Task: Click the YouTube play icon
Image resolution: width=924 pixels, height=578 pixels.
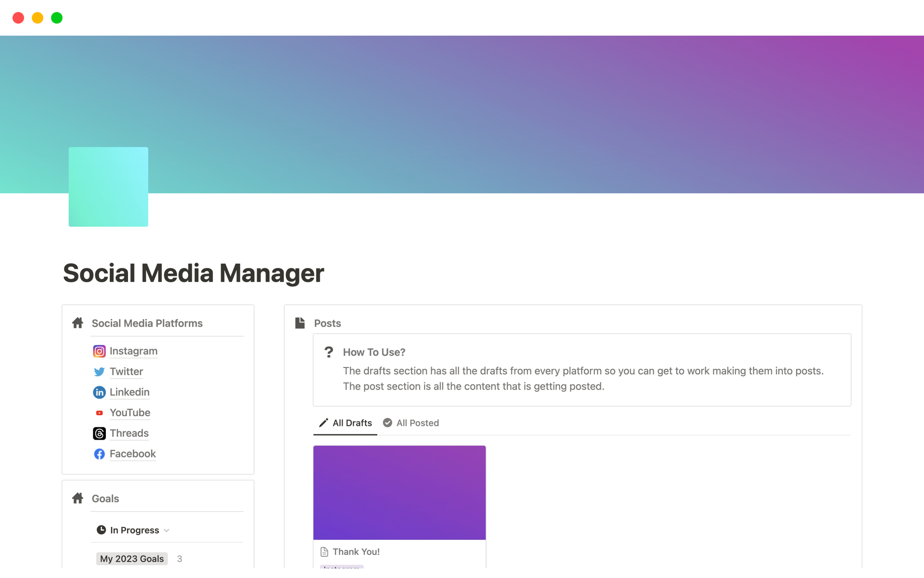Action: pyautogui.click(x=99, y=413)
